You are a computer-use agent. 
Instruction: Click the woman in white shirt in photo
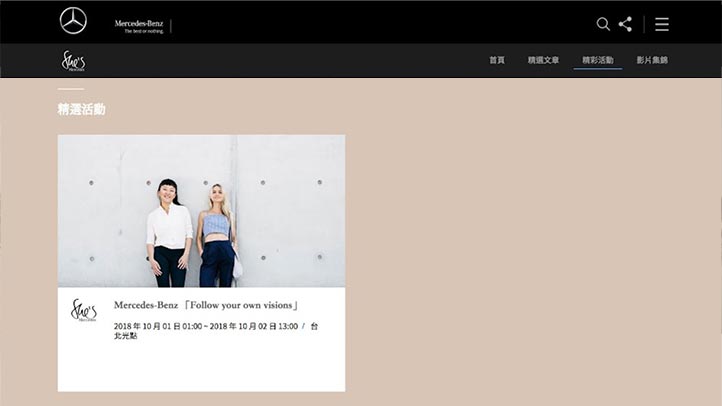tap(169, 233)
